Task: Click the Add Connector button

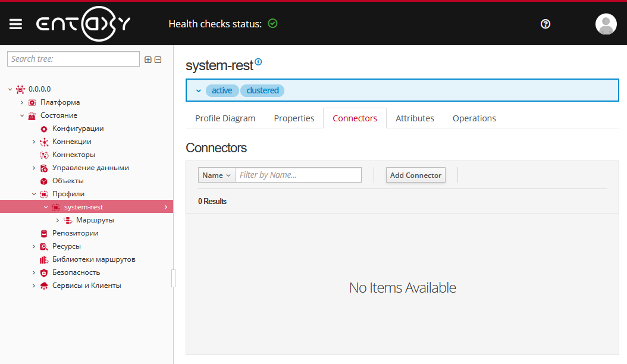Action: coord(415,175)
